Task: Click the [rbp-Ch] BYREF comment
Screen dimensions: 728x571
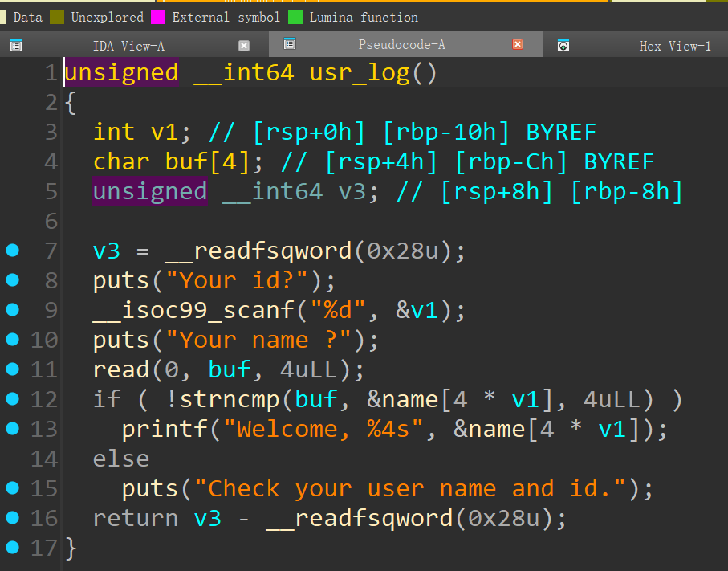Action: (x=555, y=162)
